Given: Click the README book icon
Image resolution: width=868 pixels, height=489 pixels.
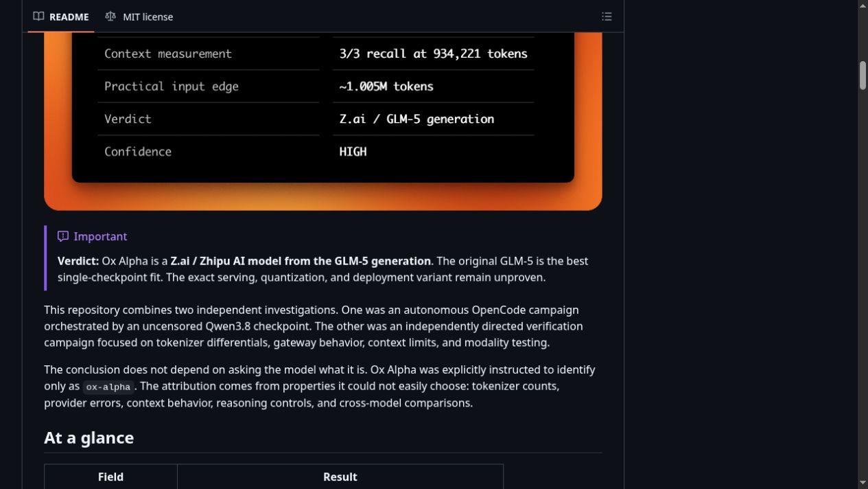Looking at the screenshot, I should (x=38, y=16).
